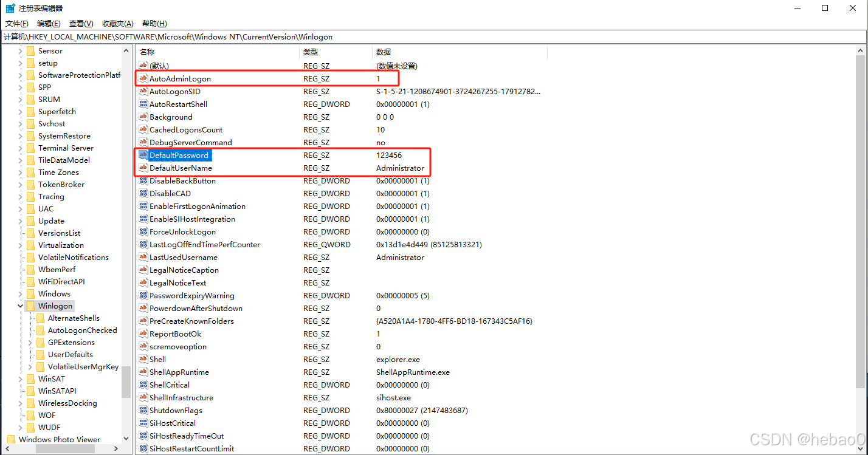Expand the GPExtensions subkey
The height and width of the screenshot is (455, 868).
[30, 342]
